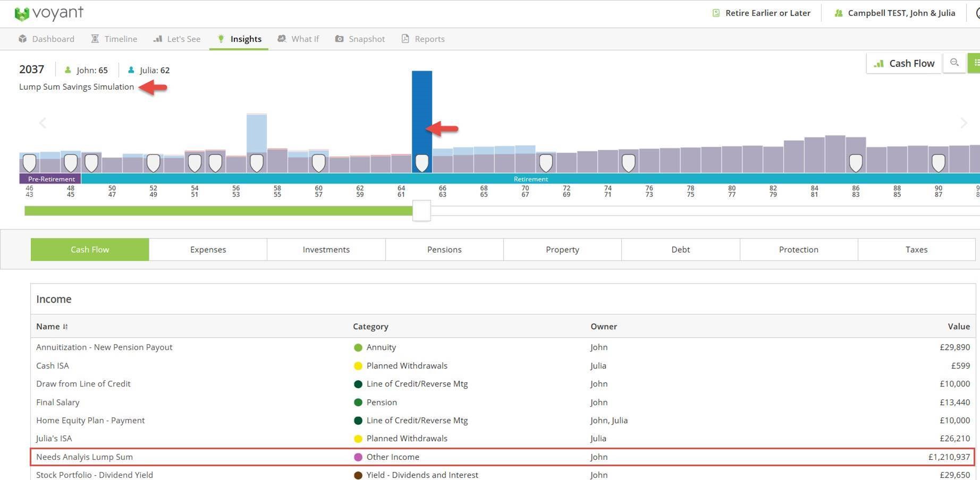
Task: Open the What If icon
Action: pyautogui.click(x=282, y=39)
